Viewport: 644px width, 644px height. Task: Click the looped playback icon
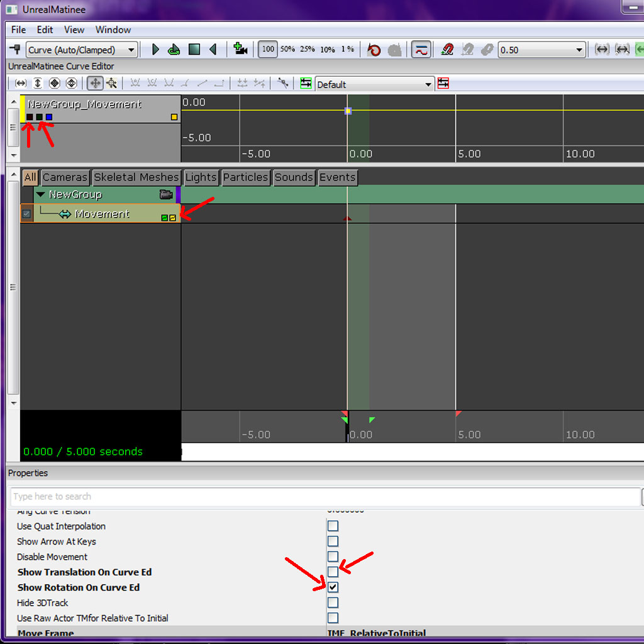click(174, 49)
